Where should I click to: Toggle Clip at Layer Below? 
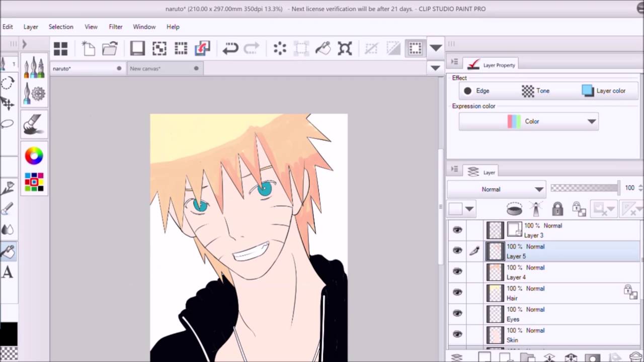pyautogui.click(x=514, y=208)
